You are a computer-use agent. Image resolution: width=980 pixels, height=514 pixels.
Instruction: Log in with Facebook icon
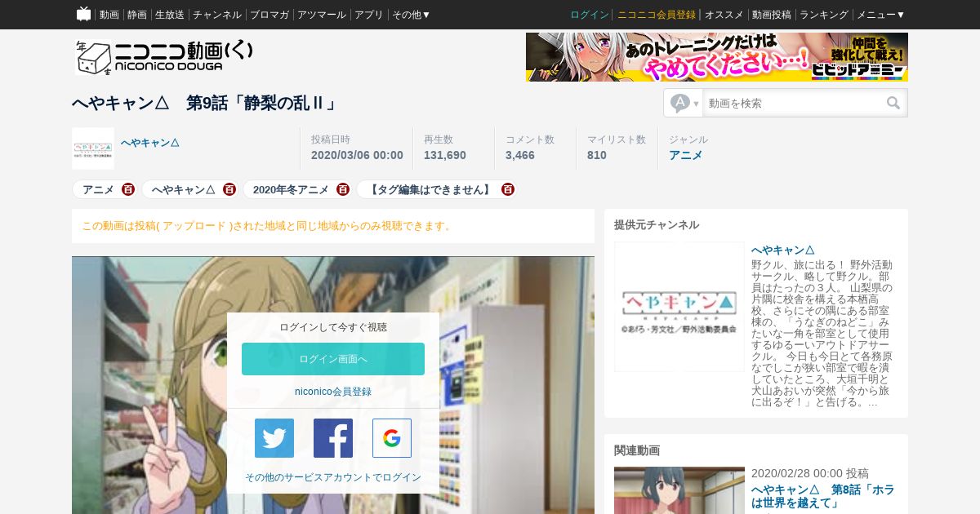click(x=333, y=438)
